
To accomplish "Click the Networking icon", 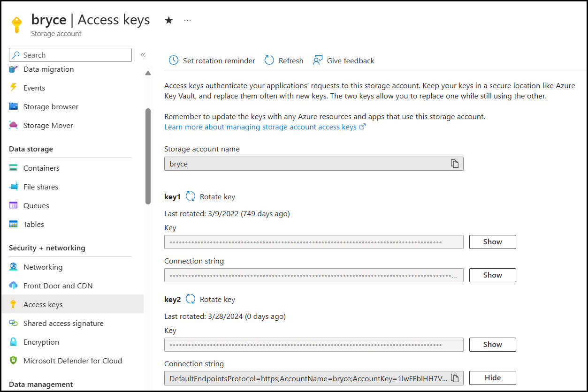I will coord(13,267).
